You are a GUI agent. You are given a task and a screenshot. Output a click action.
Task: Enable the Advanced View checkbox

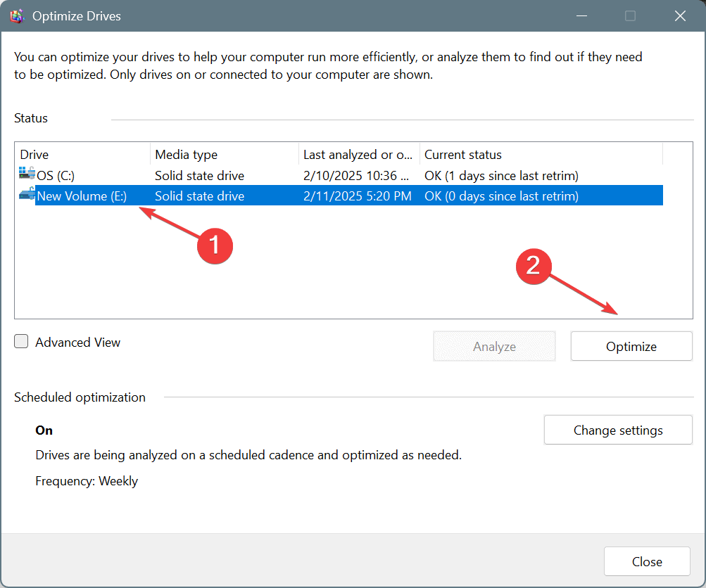click(22, 342)
